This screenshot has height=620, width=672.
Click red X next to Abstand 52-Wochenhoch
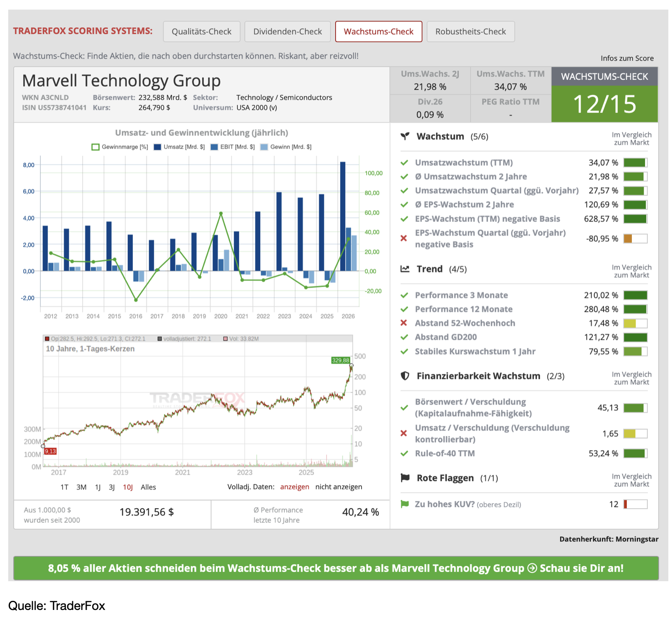(x=404, y=323)
